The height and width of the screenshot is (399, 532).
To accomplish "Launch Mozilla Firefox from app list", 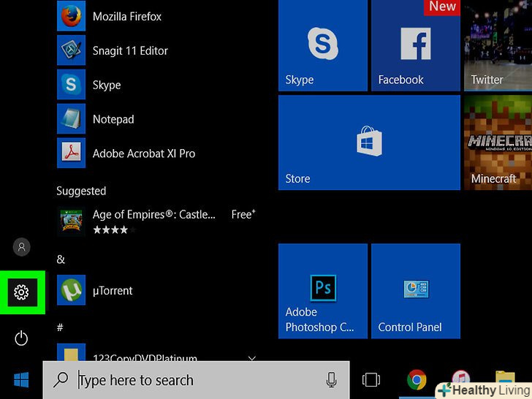I will pos(126,16).
